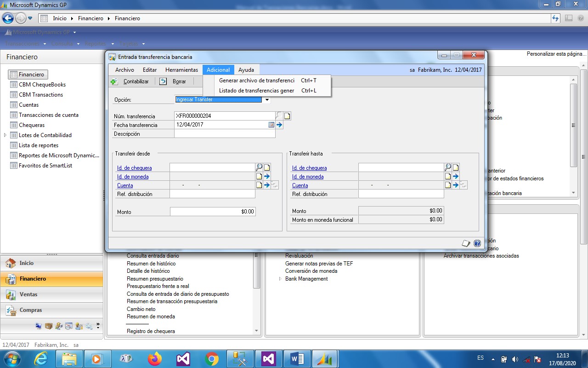Click the Windows Start button
The width and height of the screenshot is (588, 368).
click(11, 358)
